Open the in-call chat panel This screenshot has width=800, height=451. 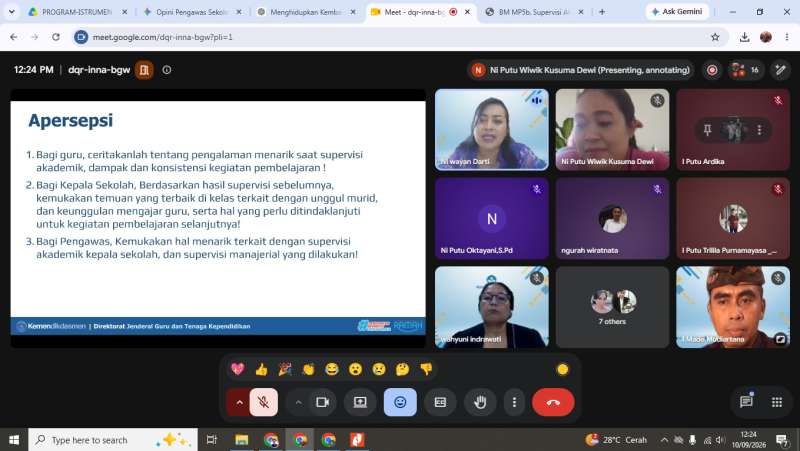746,402
